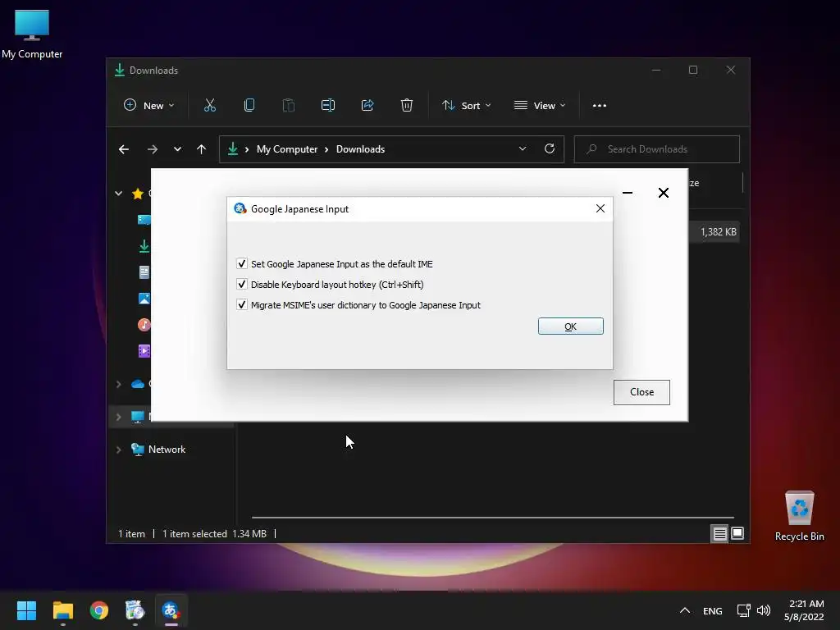Click the Paste icon in Downloads toolbar
Screen dimensions: 840x630
[288, 106]
